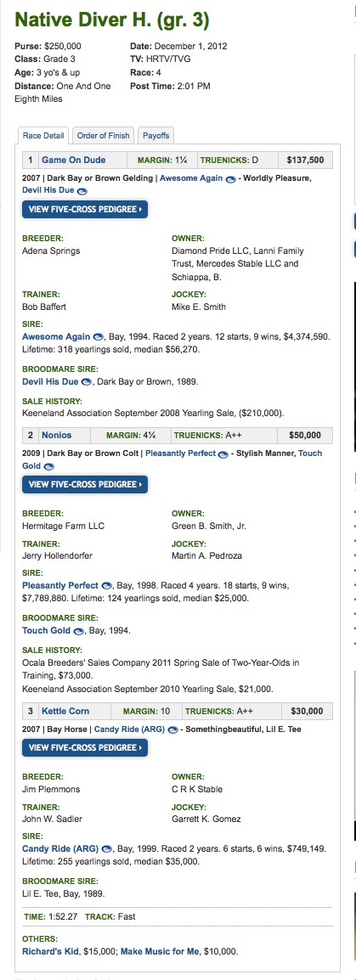Image resolution: width=356 pixels, height=980 pixels.
Task: View five-cross pedigree for Kettle Corn
Action: pyautogui.click(x=85, y=747)
